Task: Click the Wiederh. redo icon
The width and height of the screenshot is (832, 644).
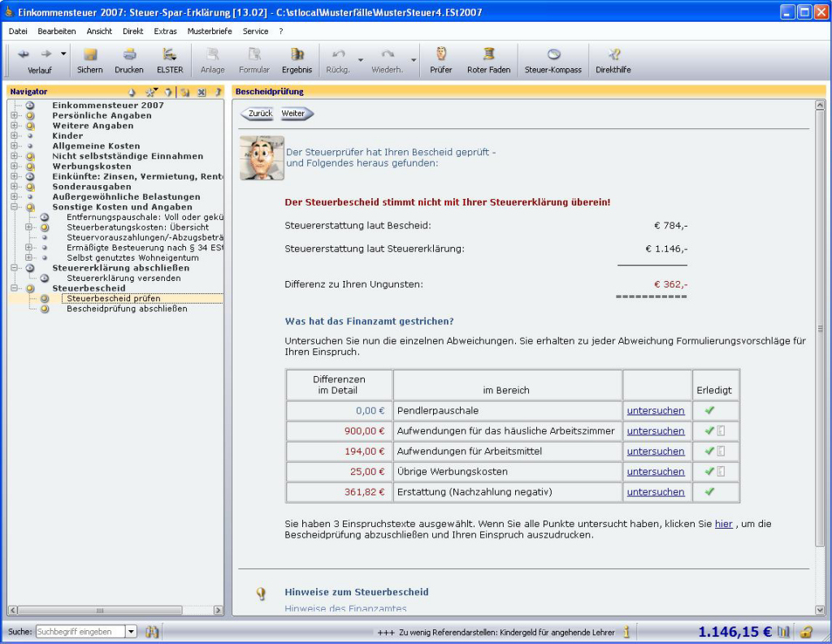Action: click(x=388, y=54)
